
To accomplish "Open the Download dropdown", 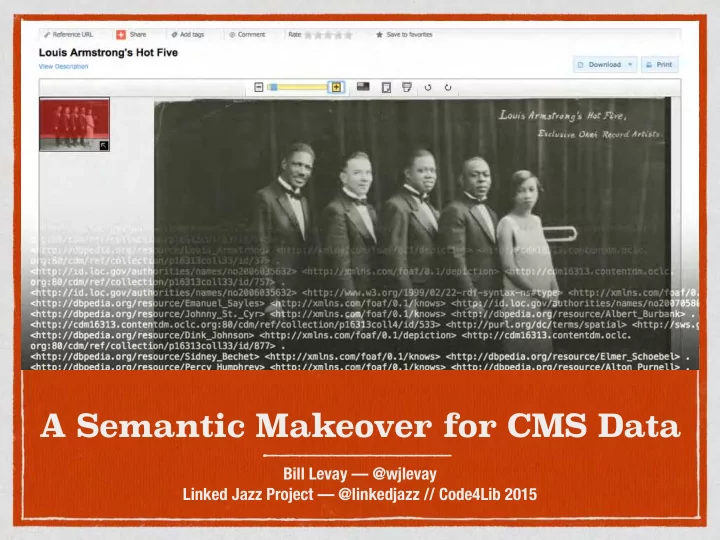I will point(604,65).
